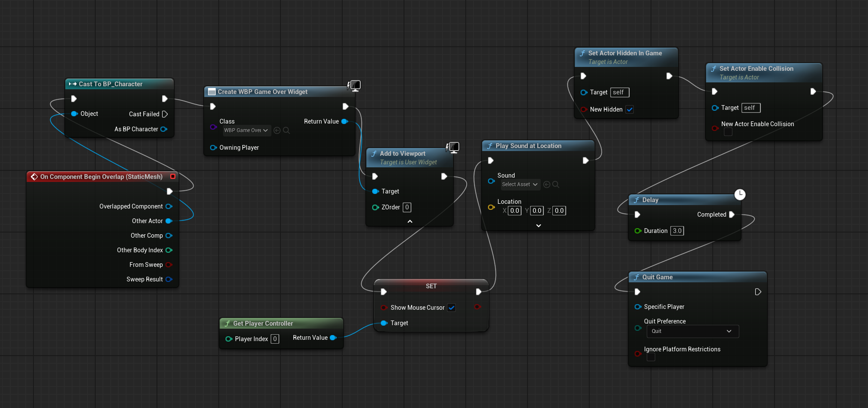This screenshot has width=868, height=408.
Task: Uncheck the Show Mouse Cursor checkbox
Action: click(452, 308)
